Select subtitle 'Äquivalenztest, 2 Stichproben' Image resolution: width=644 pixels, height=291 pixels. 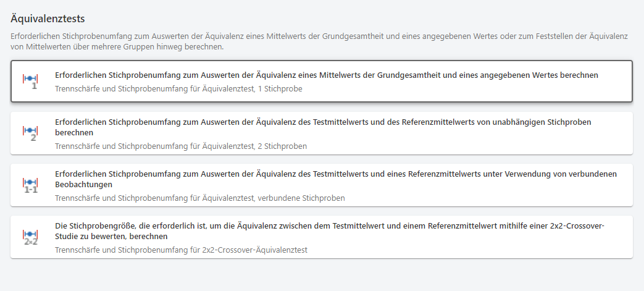[181, 146]
